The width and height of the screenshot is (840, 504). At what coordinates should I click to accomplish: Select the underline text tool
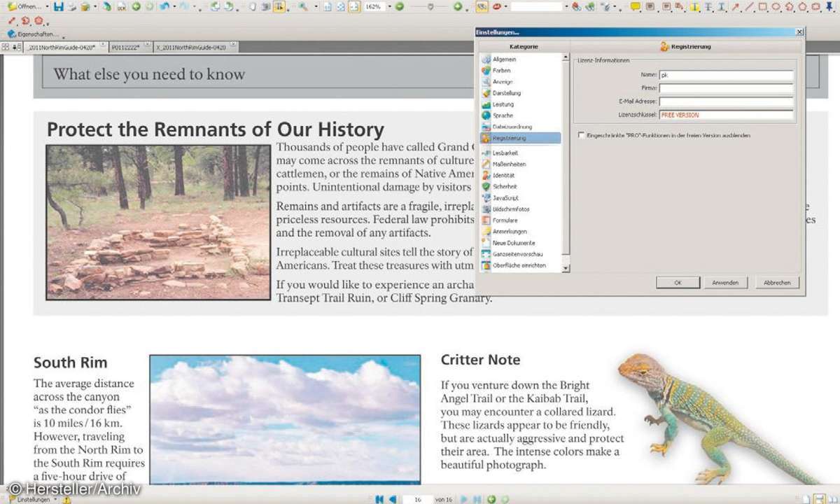(721, 6)
